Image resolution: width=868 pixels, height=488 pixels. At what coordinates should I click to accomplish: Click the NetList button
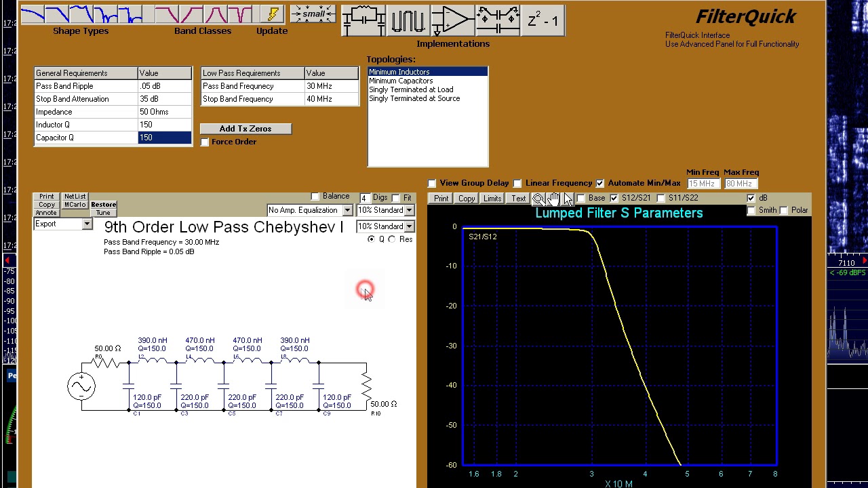(x=75, y=197)
